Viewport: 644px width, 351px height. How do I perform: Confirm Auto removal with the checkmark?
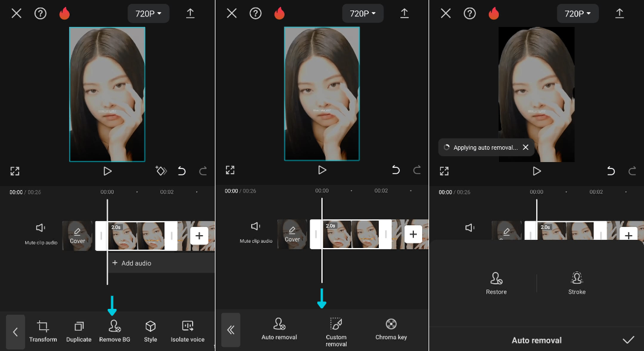tap(628, 340)
